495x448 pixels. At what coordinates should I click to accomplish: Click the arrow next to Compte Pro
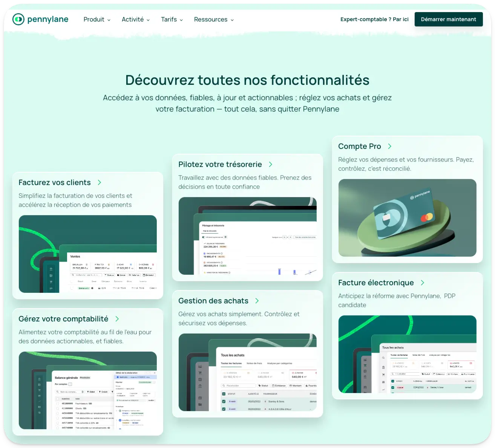click(x=390, y=146)
